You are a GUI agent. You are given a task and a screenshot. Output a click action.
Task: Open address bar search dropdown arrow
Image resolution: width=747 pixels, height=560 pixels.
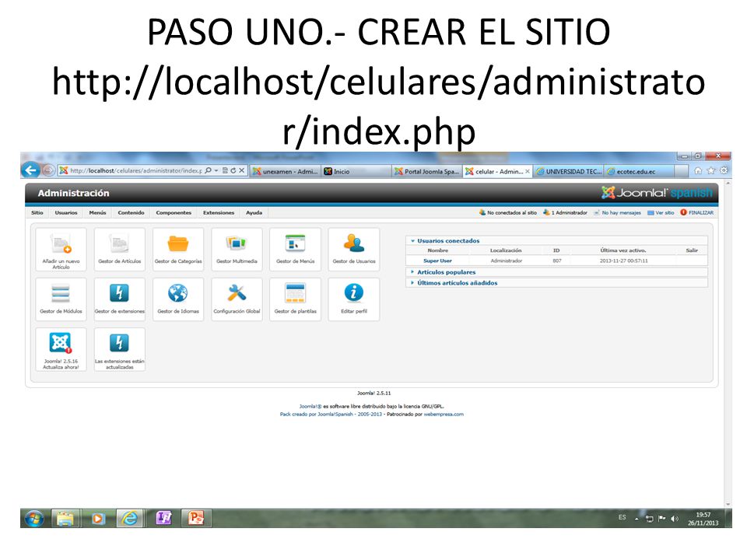click(216, 170)
